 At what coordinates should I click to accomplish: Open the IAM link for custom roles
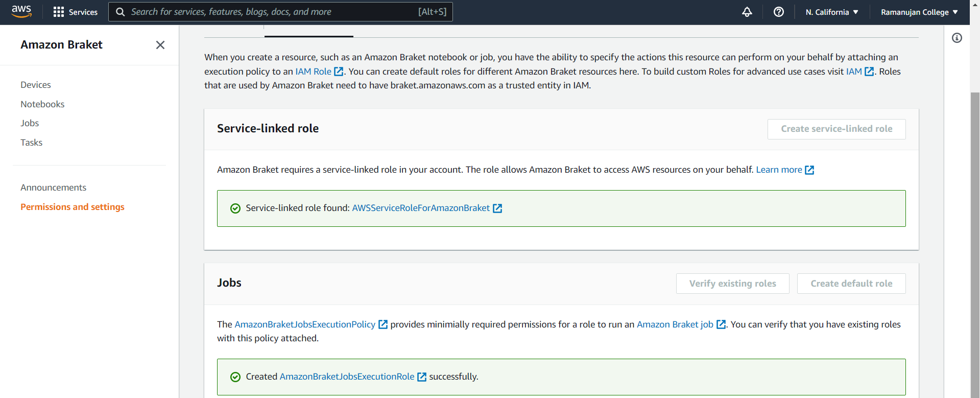854,72
